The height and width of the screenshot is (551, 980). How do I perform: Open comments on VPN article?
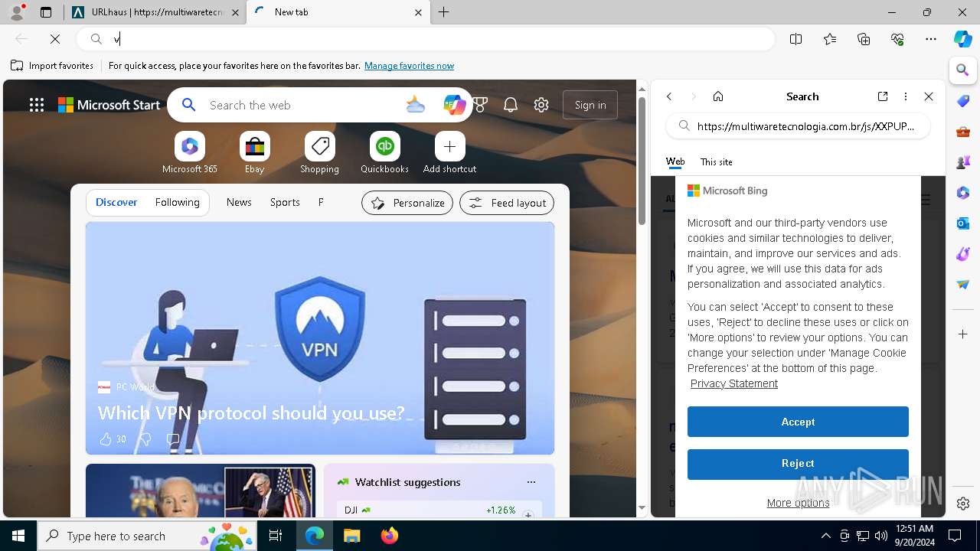173,439
